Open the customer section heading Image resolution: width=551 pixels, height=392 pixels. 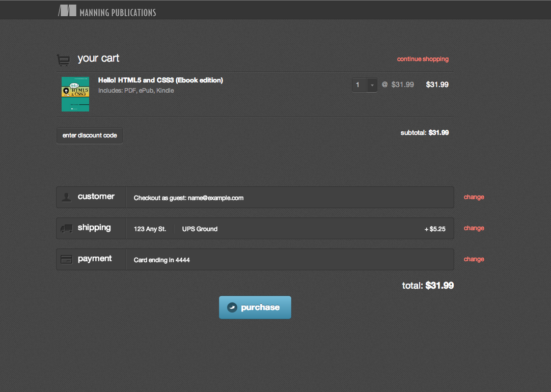coord(96,197)
